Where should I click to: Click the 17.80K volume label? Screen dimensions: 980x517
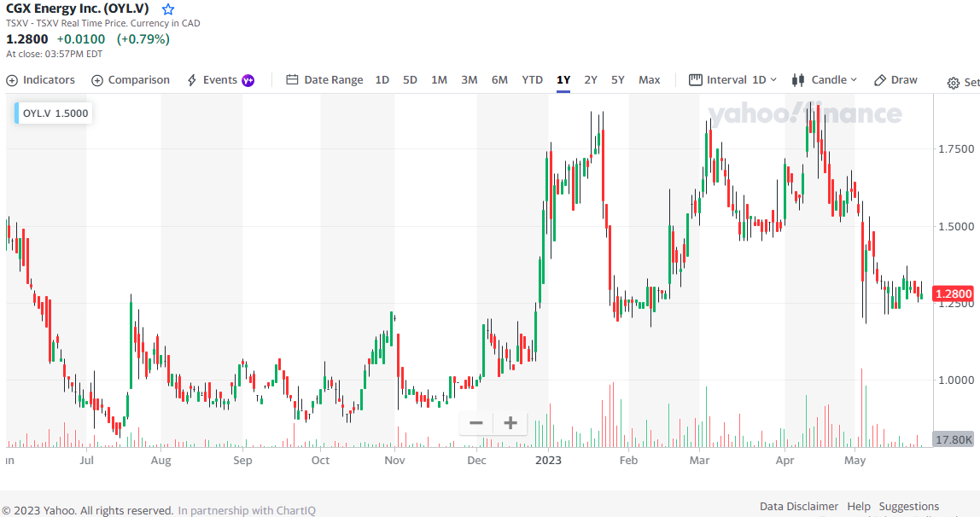point(954,439)
